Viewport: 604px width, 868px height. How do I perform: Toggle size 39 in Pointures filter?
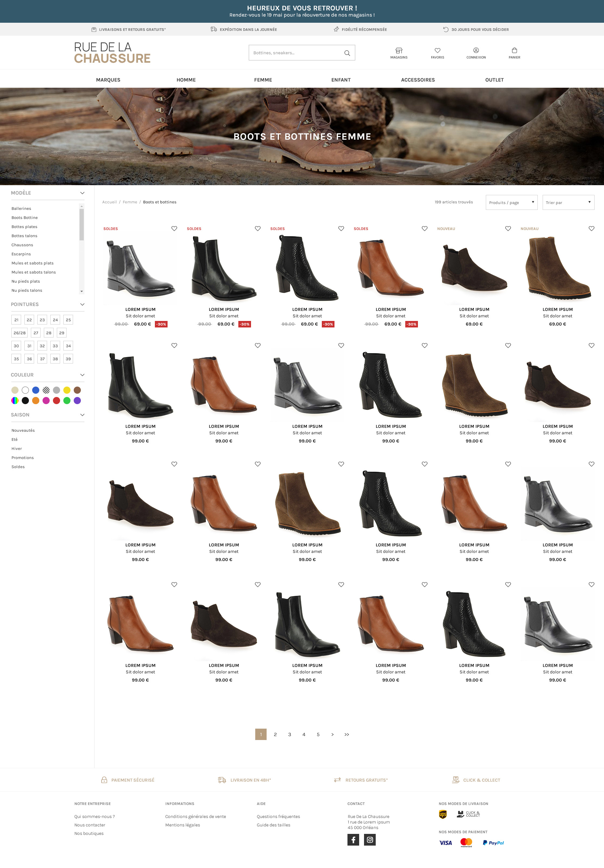(68, 359)
